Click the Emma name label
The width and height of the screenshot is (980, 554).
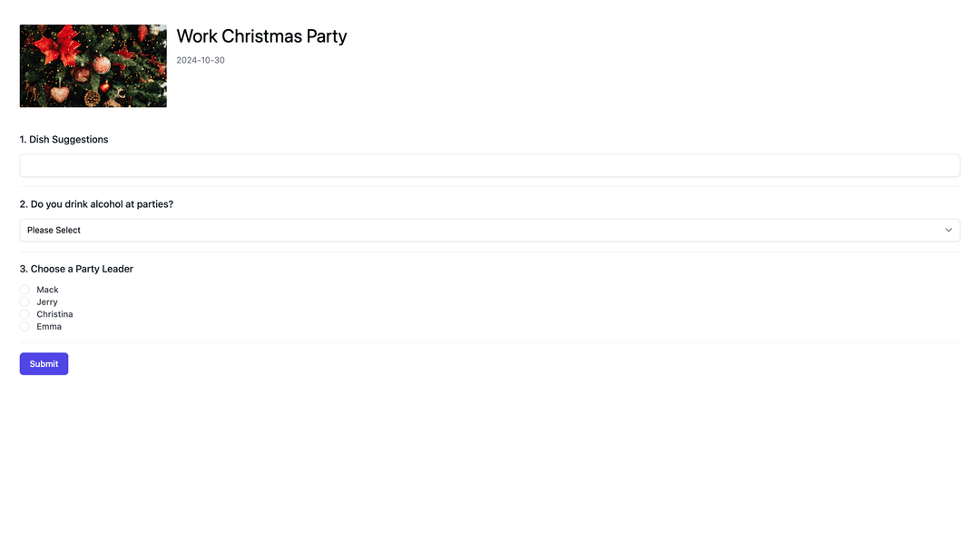pos(49,326)
